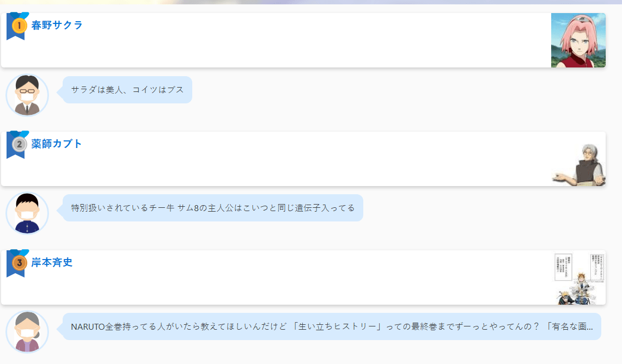Click the gray-haired masked woman avatar
The width and height of the screenshot is (622, 364).
(27, 332)
